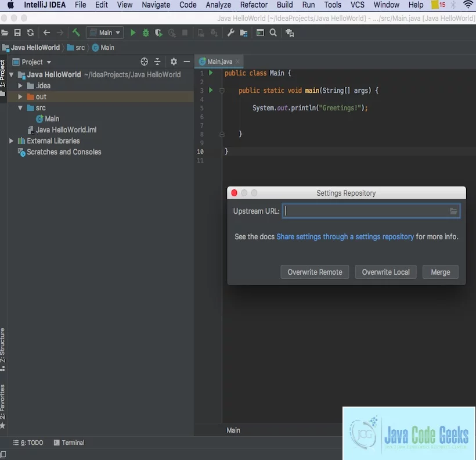Image resolution: width=476 pixels, height=460 pixels.
Task: Click the Open folder toolbar icon
Action: coord(5,33)
